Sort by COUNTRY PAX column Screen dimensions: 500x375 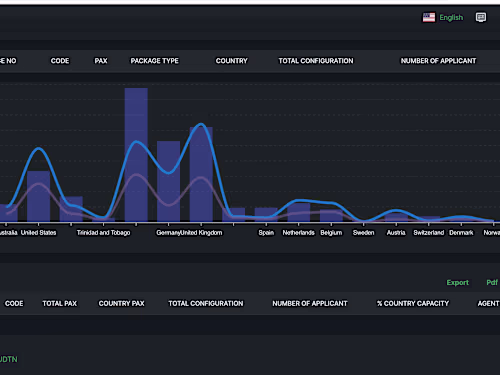(x=121, y=303)
